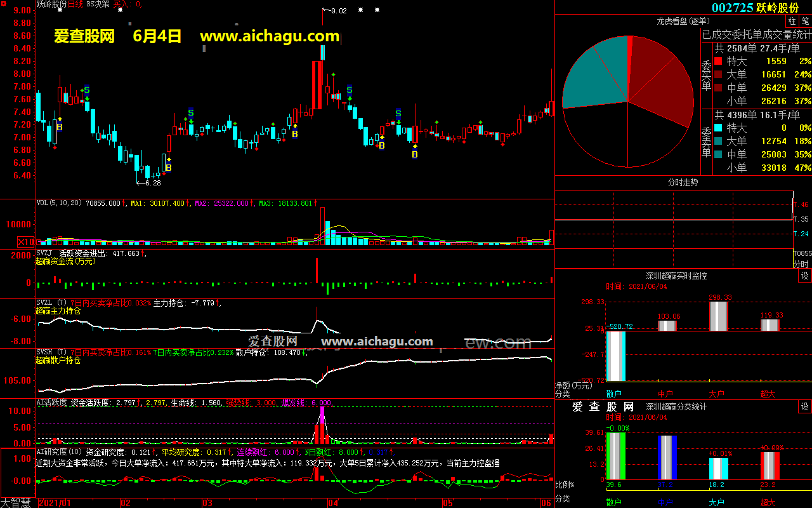Select the first S sell marker in January
812x508 pixels.
pos(87,90)
